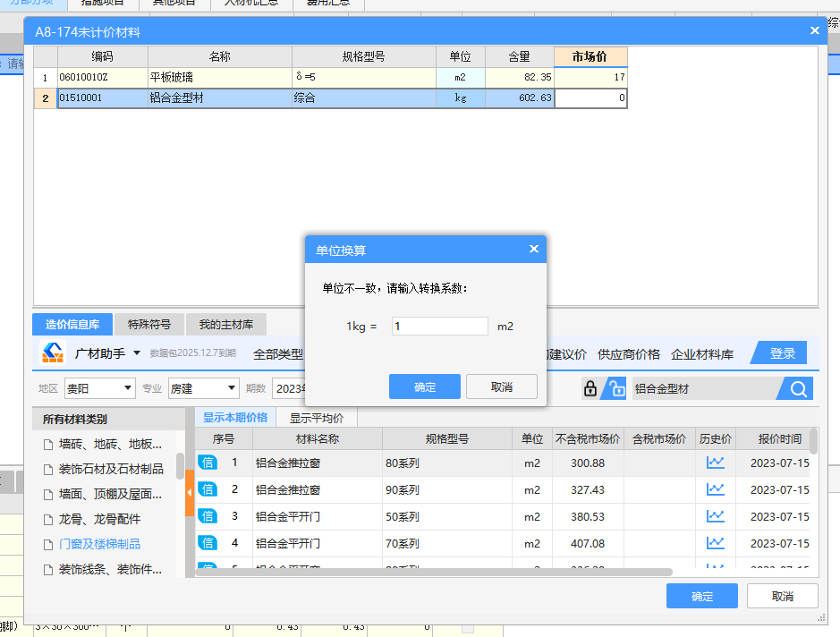Open history price chart for 70系列 row

715,543
